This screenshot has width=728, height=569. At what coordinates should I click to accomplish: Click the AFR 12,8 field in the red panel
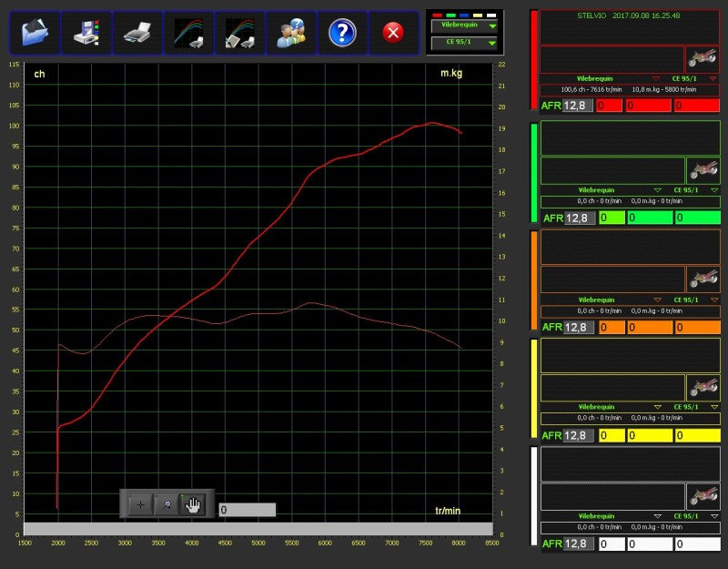(578, 106)
